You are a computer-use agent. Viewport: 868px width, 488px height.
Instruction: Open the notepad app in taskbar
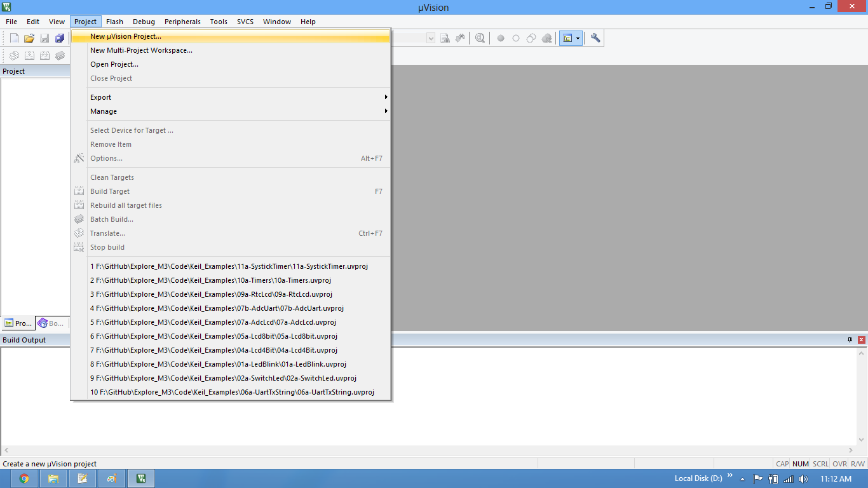pyautogui.click(x=83, y=478)
